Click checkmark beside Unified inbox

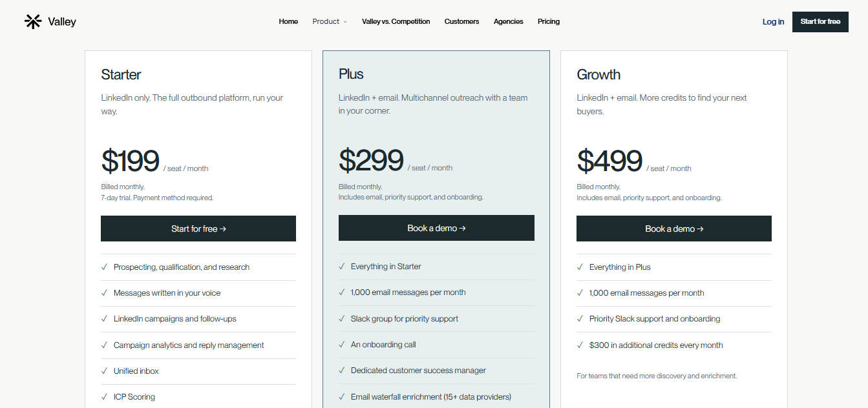[x=104, y=371]
